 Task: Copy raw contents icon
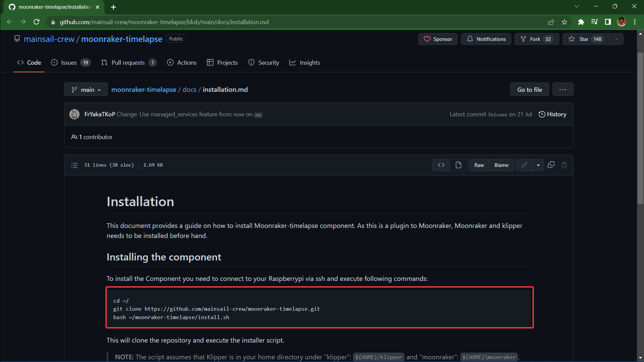(x=551, y=165)
